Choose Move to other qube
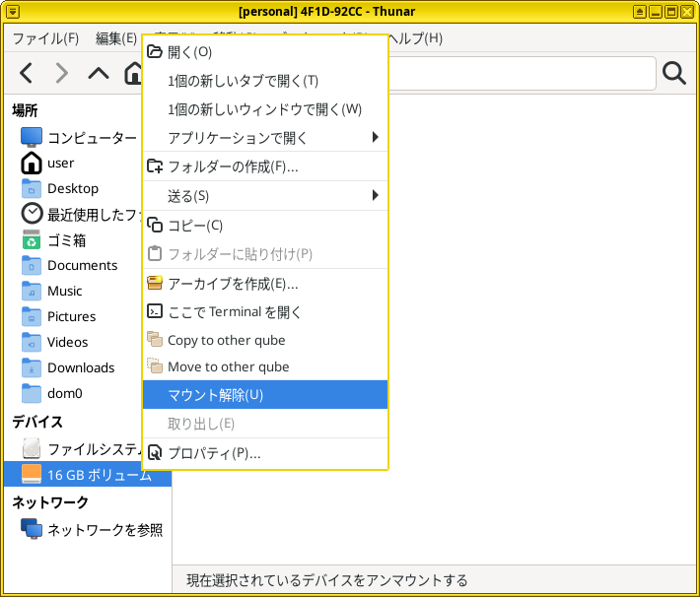 (x=265, y=366)
